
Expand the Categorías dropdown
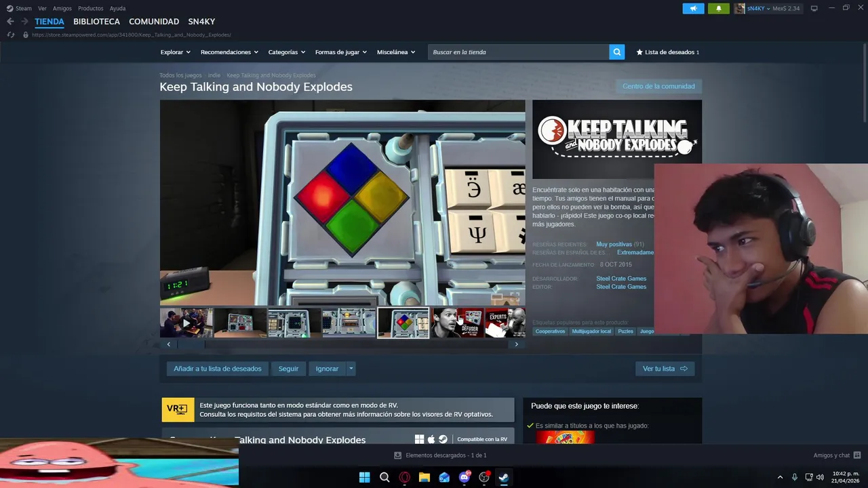coord(286,52)
